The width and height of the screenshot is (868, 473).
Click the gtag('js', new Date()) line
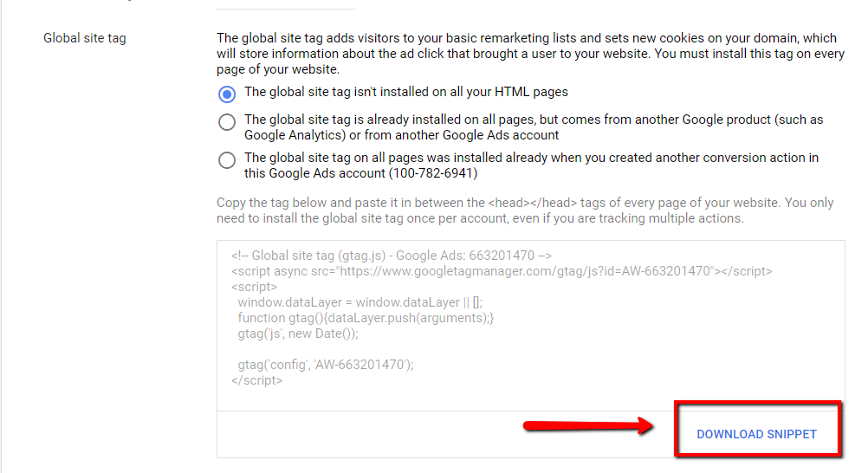298,334
